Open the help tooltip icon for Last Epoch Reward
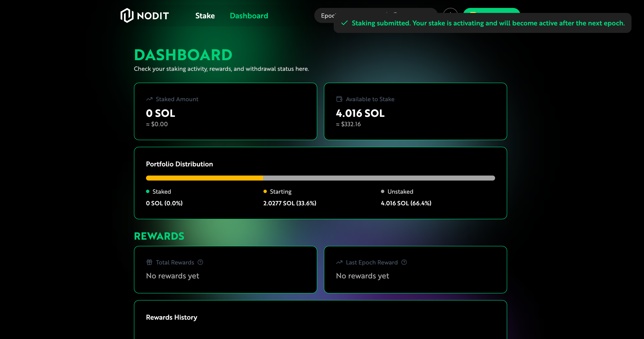The height and width of the screenshot is (339, 644). [x=404, y=262]
